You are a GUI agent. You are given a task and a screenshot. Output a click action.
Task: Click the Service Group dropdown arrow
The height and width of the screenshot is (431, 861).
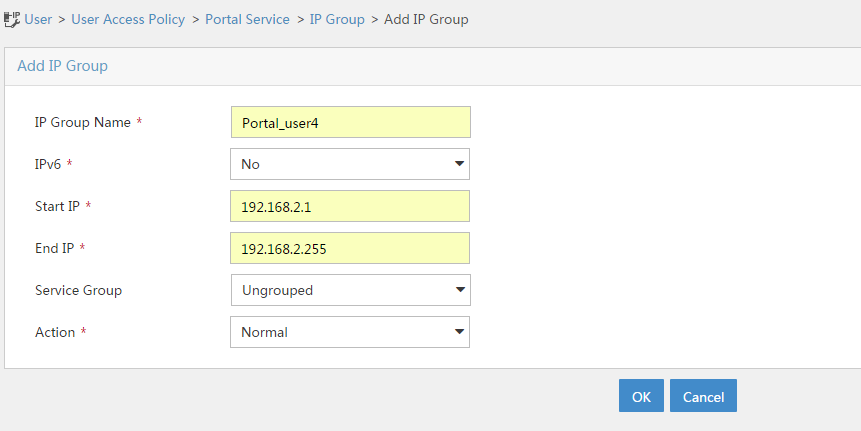coord(460,290)
